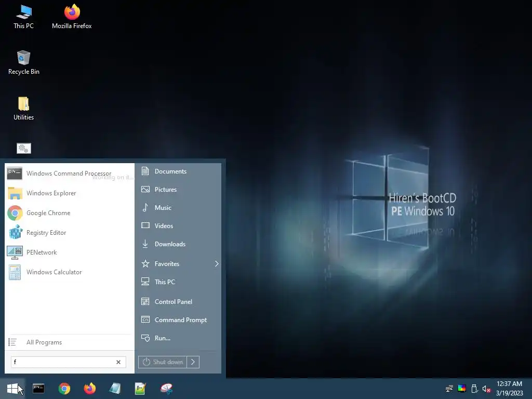
Task: Expand the shut down options arrow
Action: (x=193, y=362)
